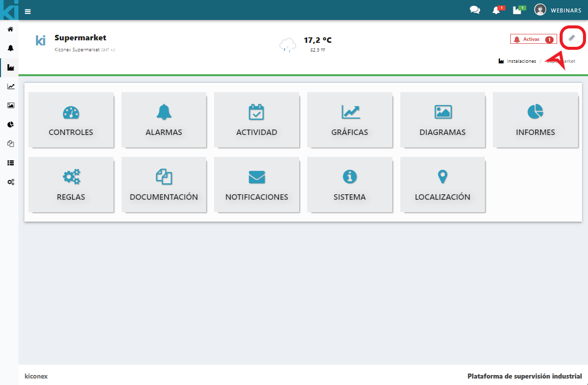
Task: Click the Activas alarms button
Action: tap(533, 39)
